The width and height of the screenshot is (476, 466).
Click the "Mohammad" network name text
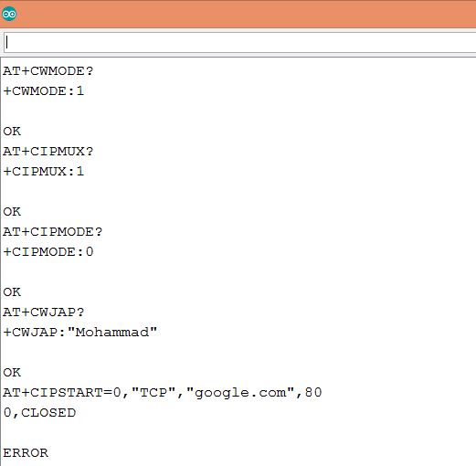point(112,332)
